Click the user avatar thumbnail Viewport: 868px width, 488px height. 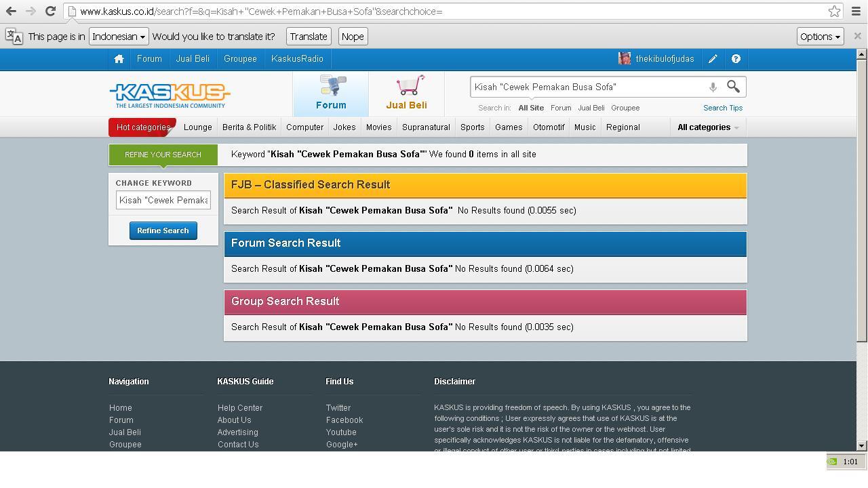tap(625, 59)
